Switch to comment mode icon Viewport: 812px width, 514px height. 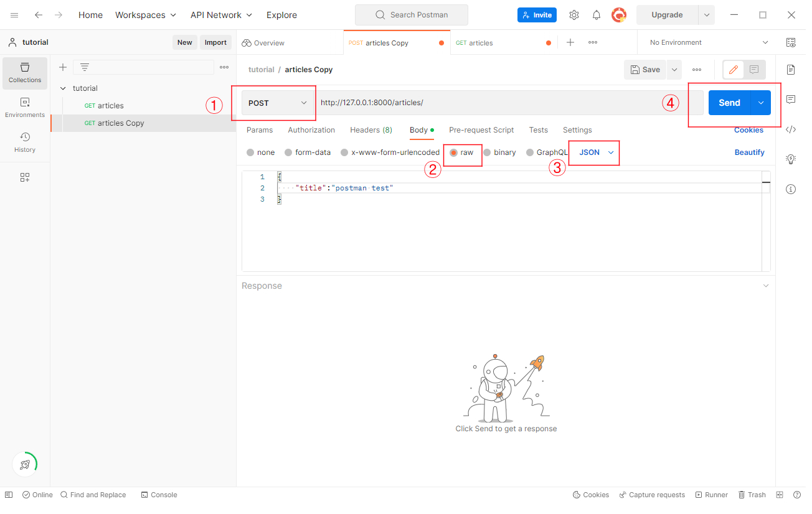tap(754, 70)
